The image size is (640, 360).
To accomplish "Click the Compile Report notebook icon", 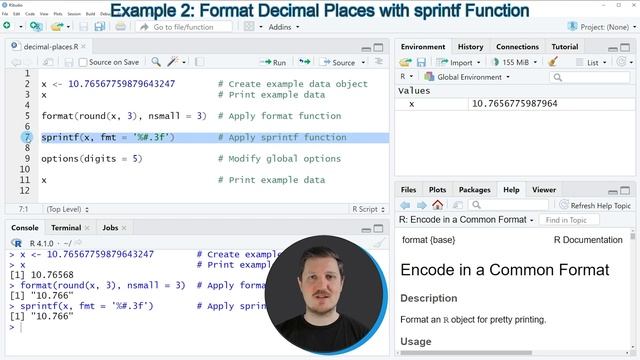I will click(199, 62).
